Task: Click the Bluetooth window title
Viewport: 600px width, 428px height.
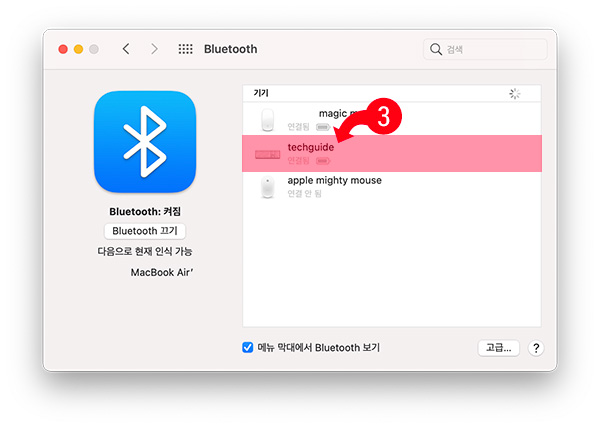Action: coord(230,49)
